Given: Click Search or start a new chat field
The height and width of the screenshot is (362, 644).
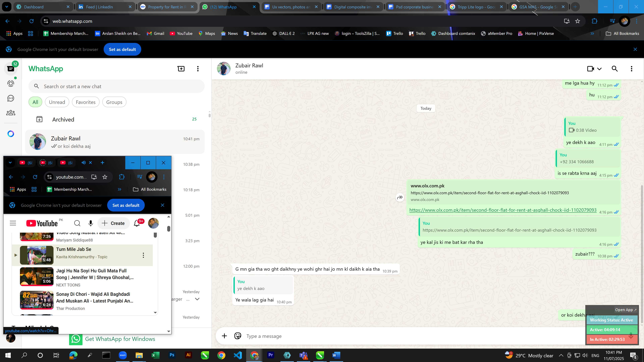Looking at the screenshot, I should tap(117, 86).
